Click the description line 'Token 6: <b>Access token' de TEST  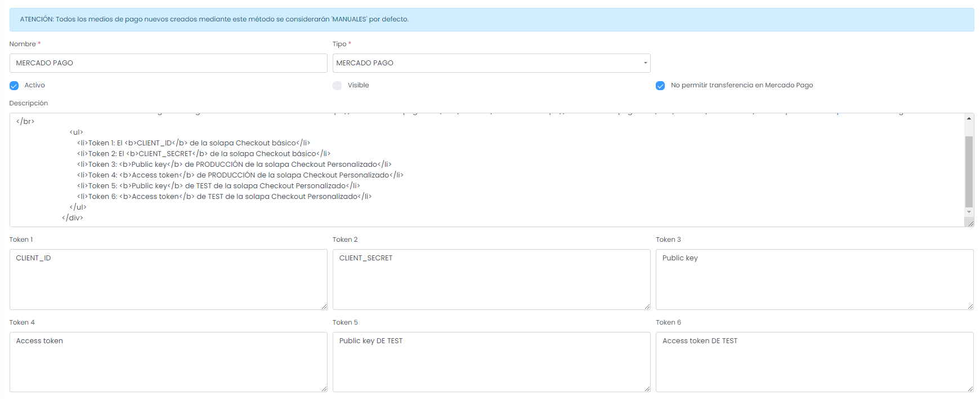225,197
